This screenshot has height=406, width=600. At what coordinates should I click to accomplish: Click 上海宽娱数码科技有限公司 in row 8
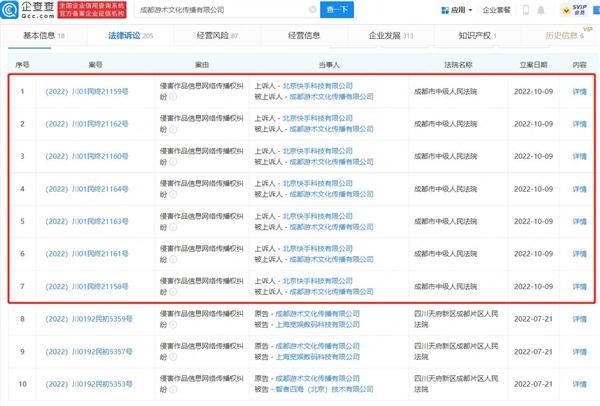pyautogui.click(x=317, y=324)
